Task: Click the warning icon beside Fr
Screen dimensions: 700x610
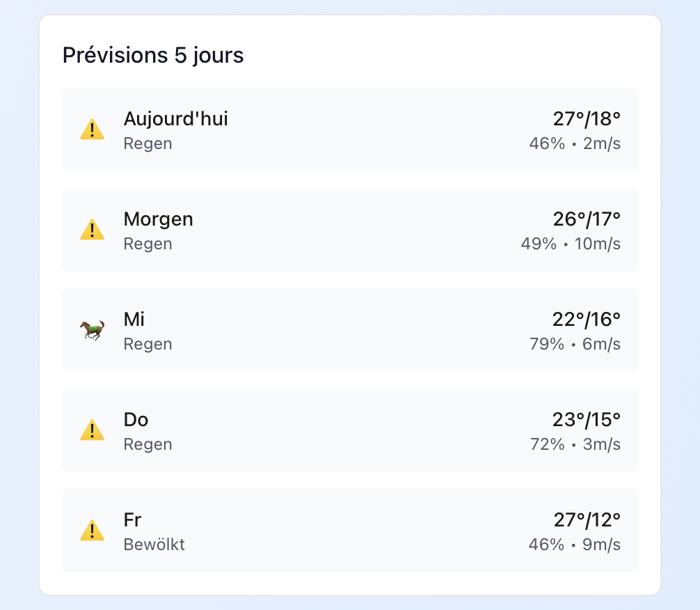Action: pos(92,531)
